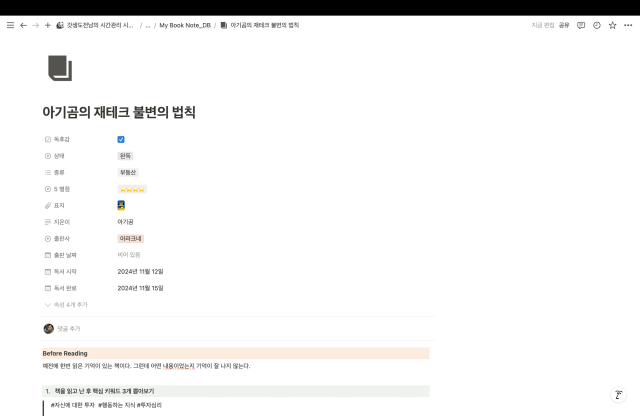Go forward with the right arrow
640x416 pixels.
36,25
